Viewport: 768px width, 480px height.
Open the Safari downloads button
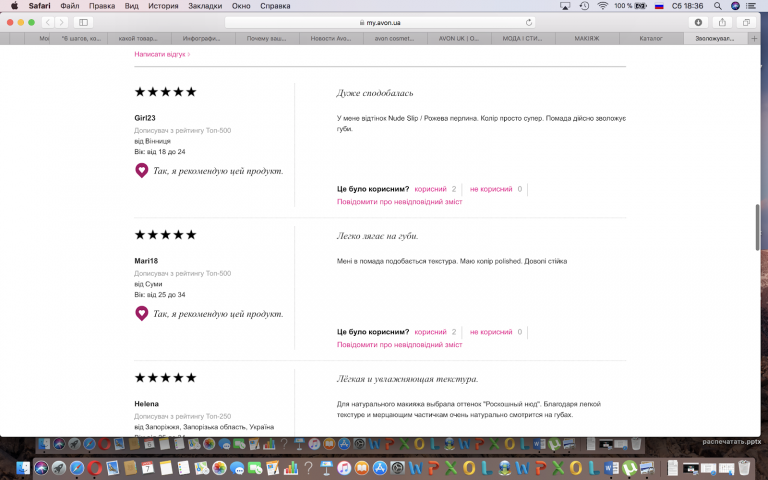(697, 22)
